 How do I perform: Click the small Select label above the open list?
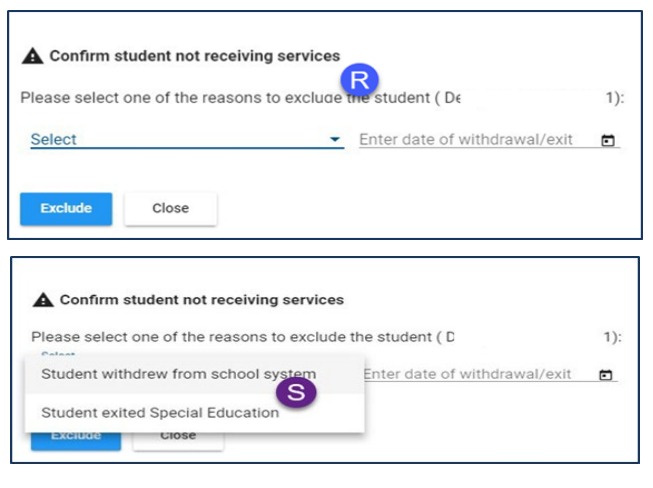[57, 354]
